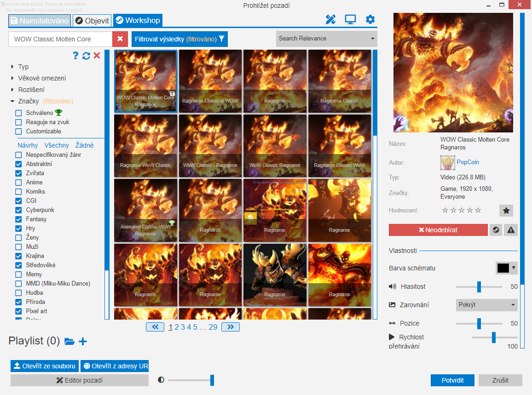Open the settings gear icon
The width and height of the screenshot is (532, 395).
370,19
